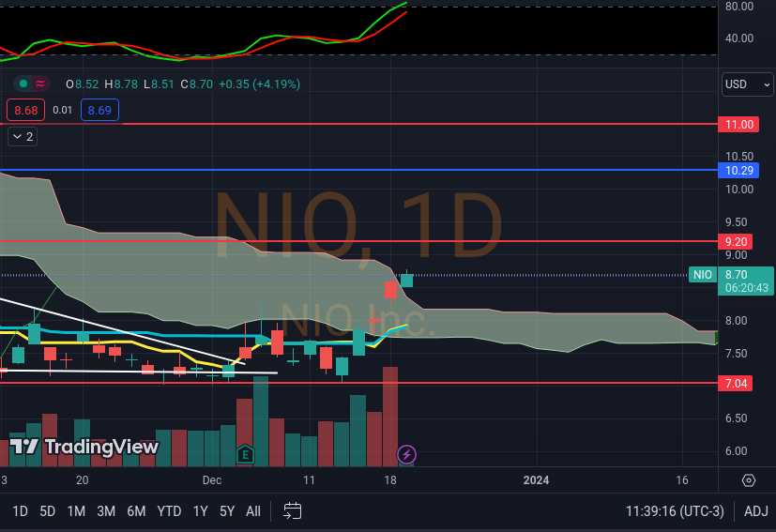Image resolution: width=776 pixels, height=532 pixels.
Task: Click the open value O8.52
Action: coord(83,84)
